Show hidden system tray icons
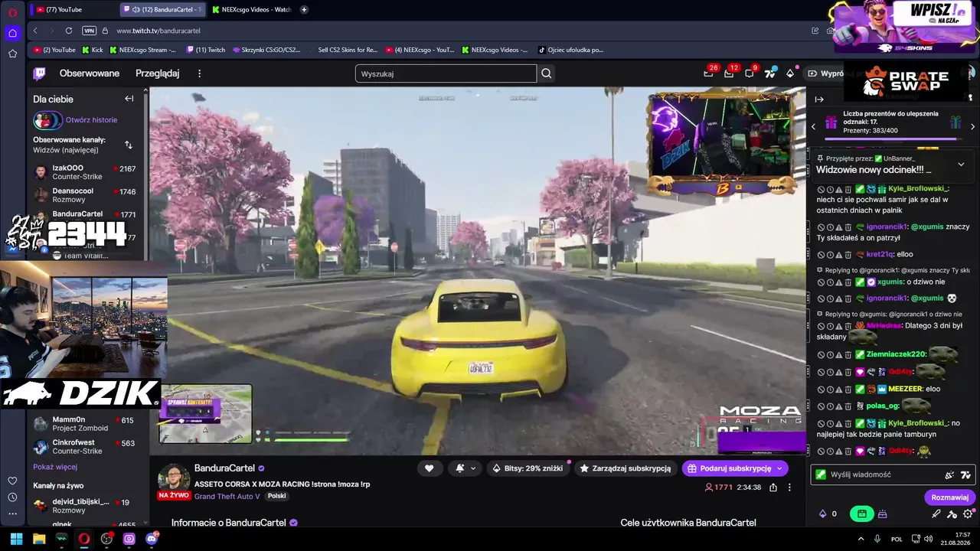 click(861, 539)
